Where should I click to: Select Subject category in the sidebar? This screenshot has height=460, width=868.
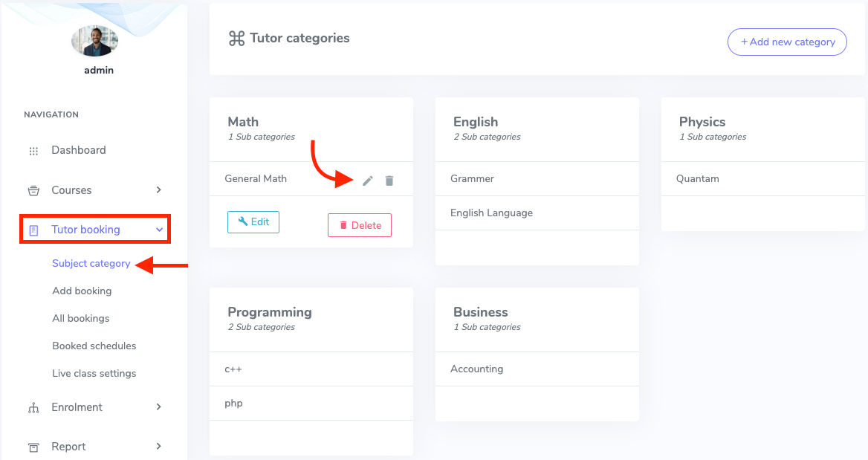pyautogui.click(x=91, y=263)
